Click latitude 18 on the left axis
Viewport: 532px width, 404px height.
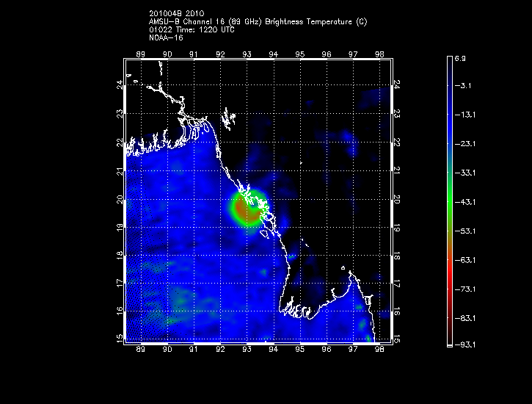point(120,256)
